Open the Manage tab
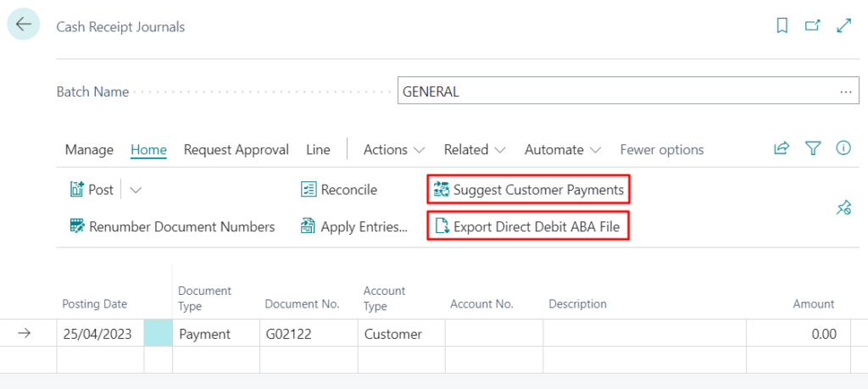The width and height of the screenshot is (868, 389). click(x=89, y=149)
